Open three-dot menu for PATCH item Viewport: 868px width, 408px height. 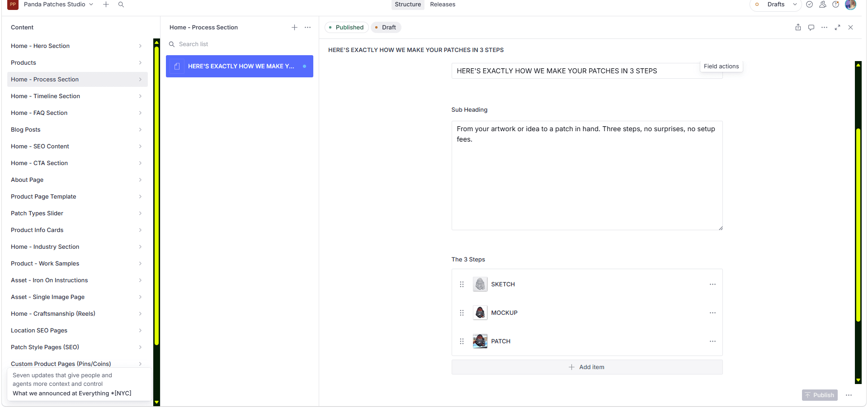[x=713, y=342]
